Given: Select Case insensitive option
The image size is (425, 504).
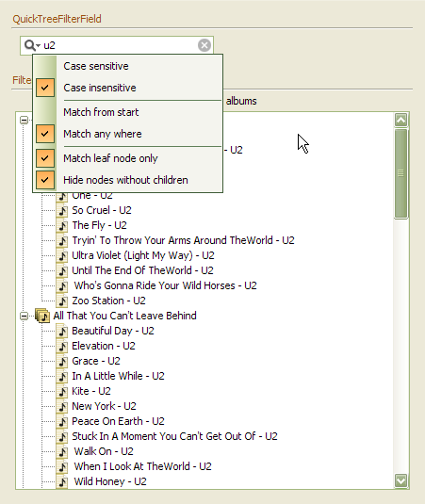Looking at the screenshot, I should (127, 88).
